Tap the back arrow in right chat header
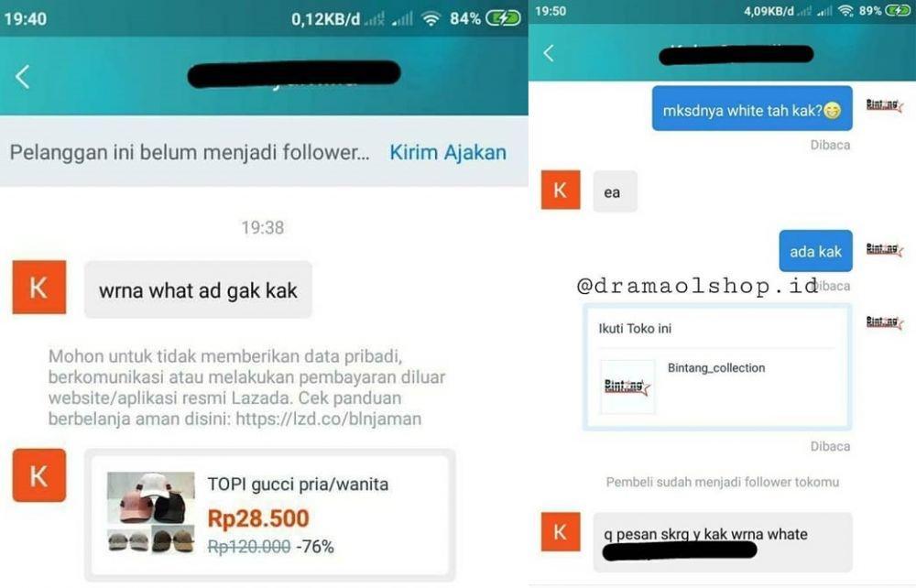The height and width of the screenshot is (588, 916). pyautogui.click(x=548, y=53)
